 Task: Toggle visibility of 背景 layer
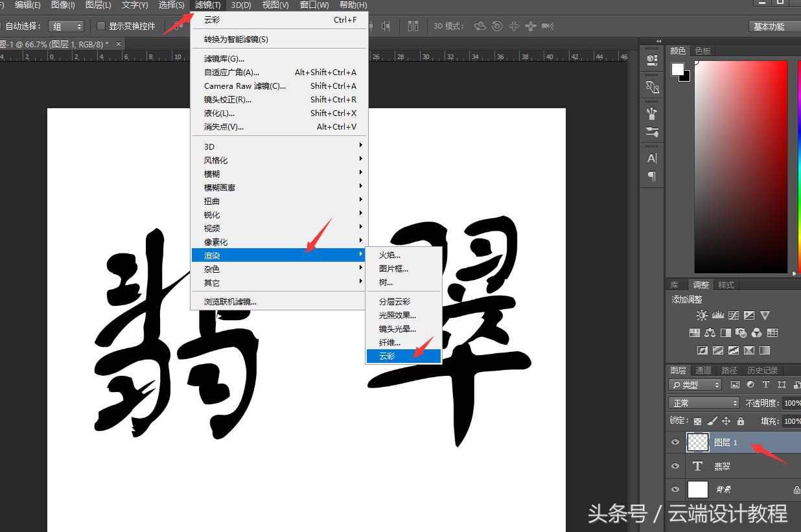point(675,489)
